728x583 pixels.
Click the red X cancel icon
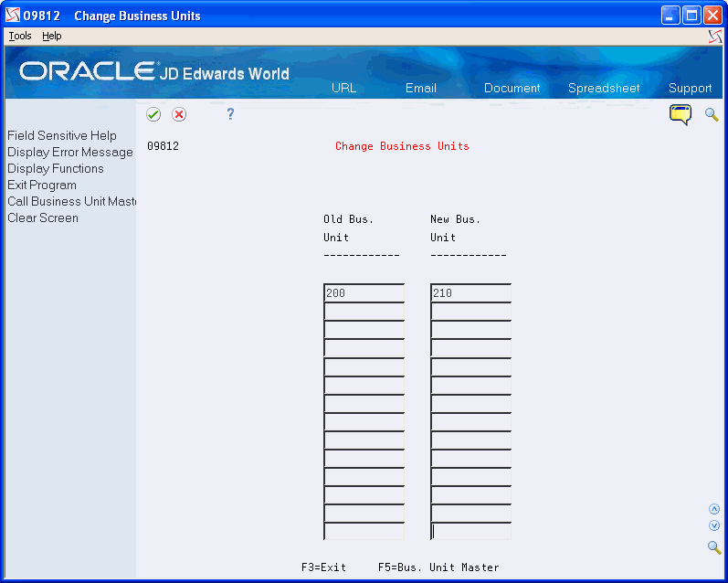(x=179, y=114)
